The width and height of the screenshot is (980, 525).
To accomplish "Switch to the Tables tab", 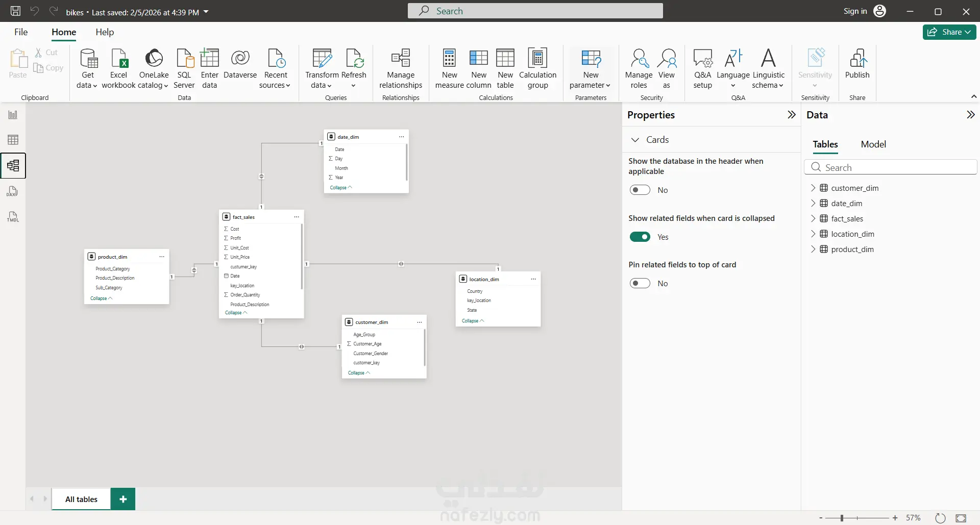I will tap(825, 144).
